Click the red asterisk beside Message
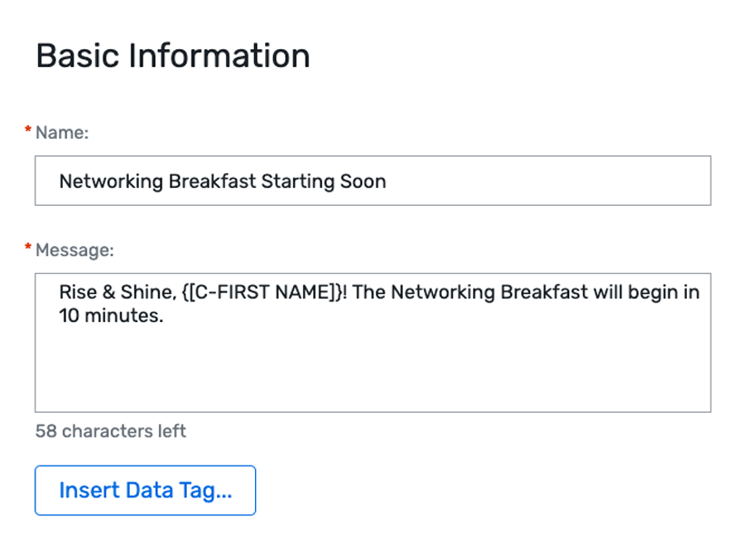This screenshot has width=756, height=559. 28,248
